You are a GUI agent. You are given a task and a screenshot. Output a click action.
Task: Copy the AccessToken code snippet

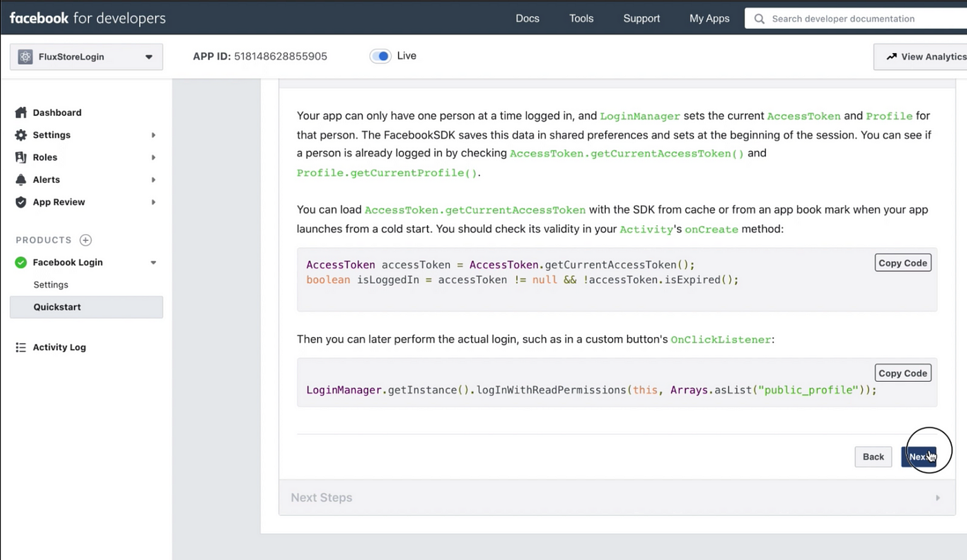click(x=903, y=263)
